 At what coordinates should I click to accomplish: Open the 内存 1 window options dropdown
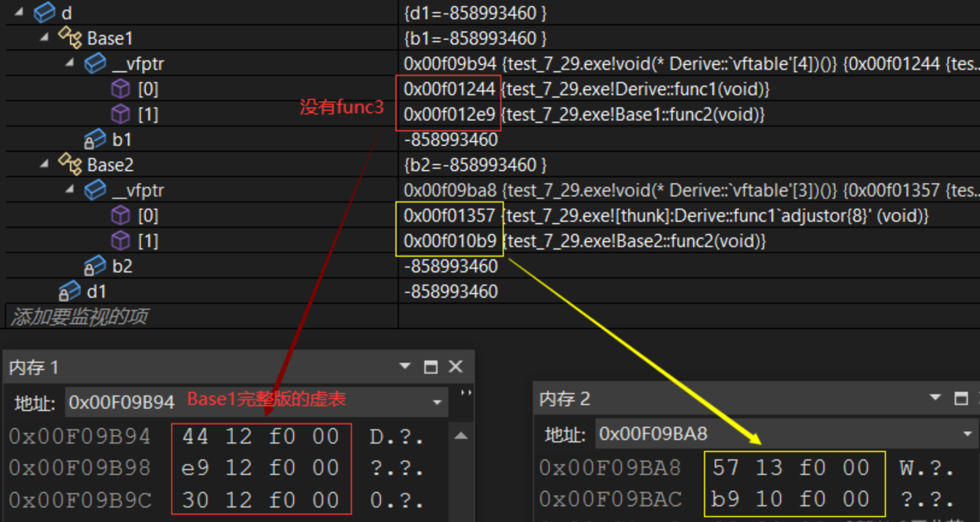click(405, 366)
